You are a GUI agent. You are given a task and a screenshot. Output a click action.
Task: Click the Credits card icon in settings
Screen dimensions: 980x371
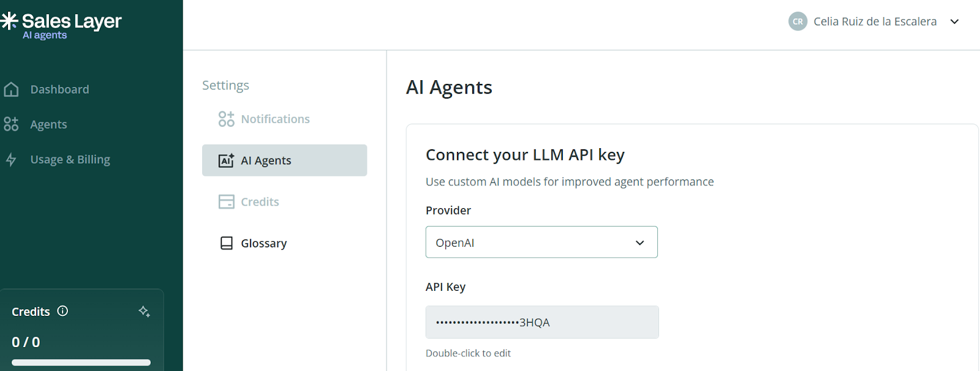226,201
